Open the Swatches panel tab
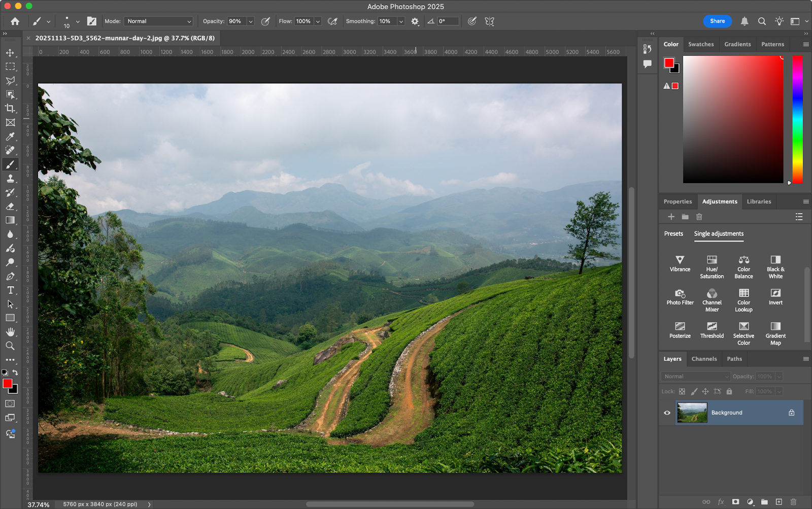Viewport: 812px width, 509px height. click(x=701, y=44)
